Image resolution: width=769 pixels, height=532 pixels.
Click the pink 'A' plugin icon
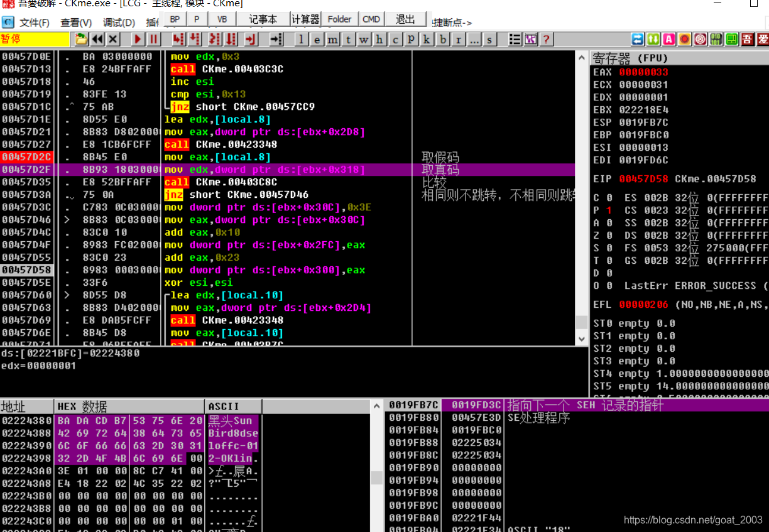pyautogui.click(x=669, y=40)
